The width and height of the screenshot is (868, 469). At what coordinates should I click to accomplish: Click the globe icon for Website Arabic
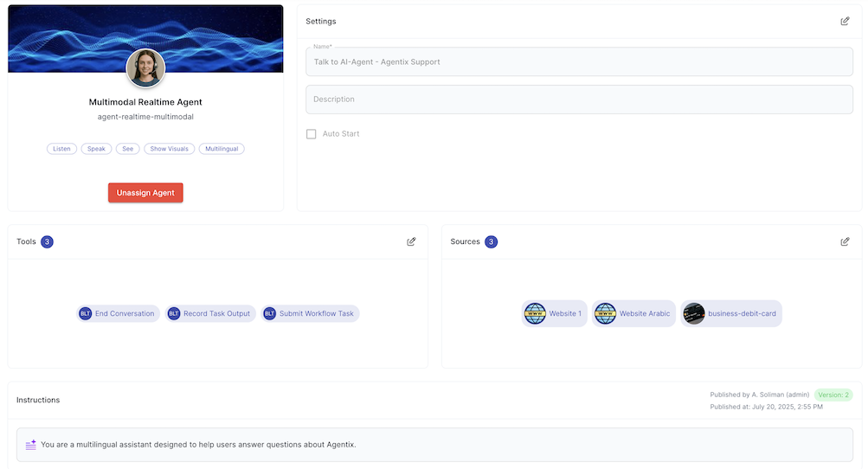pyautogui.click(x=605, y=313)
